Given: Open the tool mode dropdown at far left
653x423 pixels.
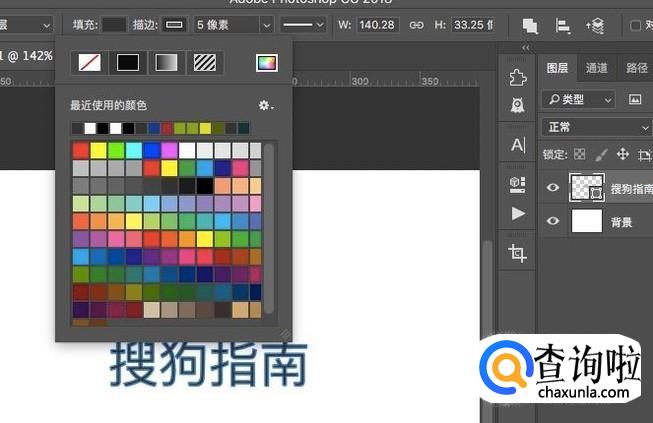Looking at the screenshot, I should coord(25,25).
